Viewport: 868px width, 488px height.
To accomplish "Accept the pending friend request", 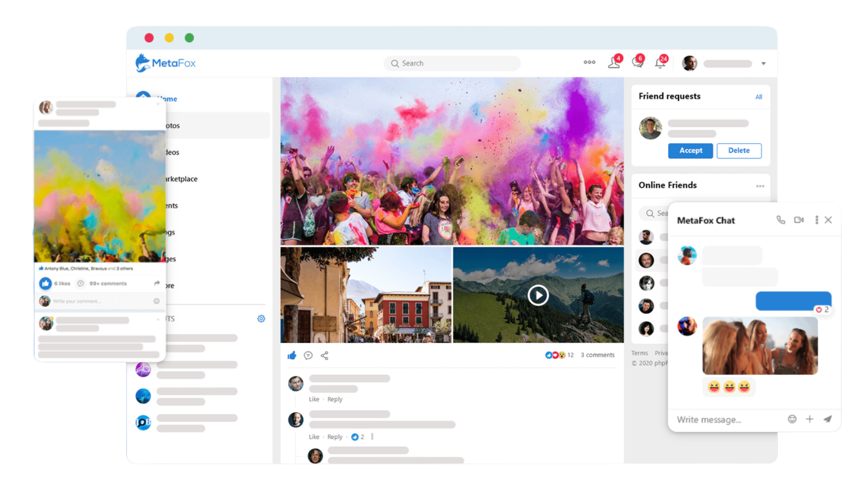I will coord(690,150).
